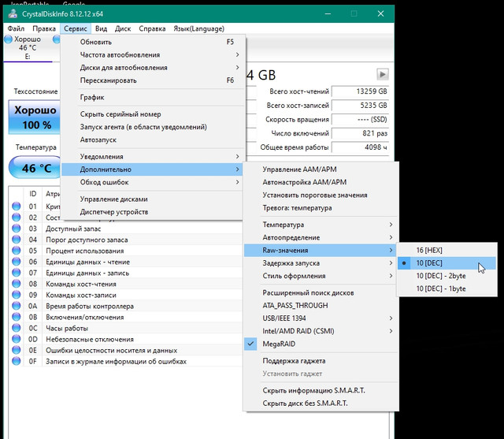This screenshot has width=504, height=439.
Task: Open График from the menu
Action: point(152,98)
